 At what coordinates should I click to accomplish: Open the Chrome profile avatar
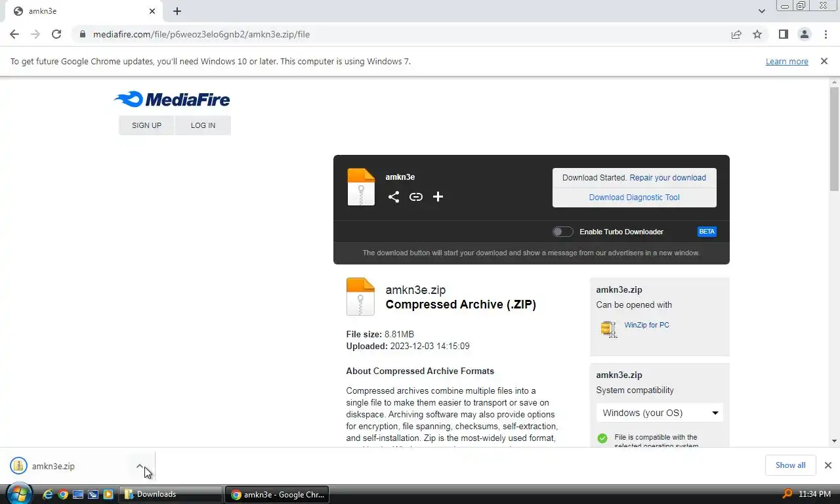point(804,34)
